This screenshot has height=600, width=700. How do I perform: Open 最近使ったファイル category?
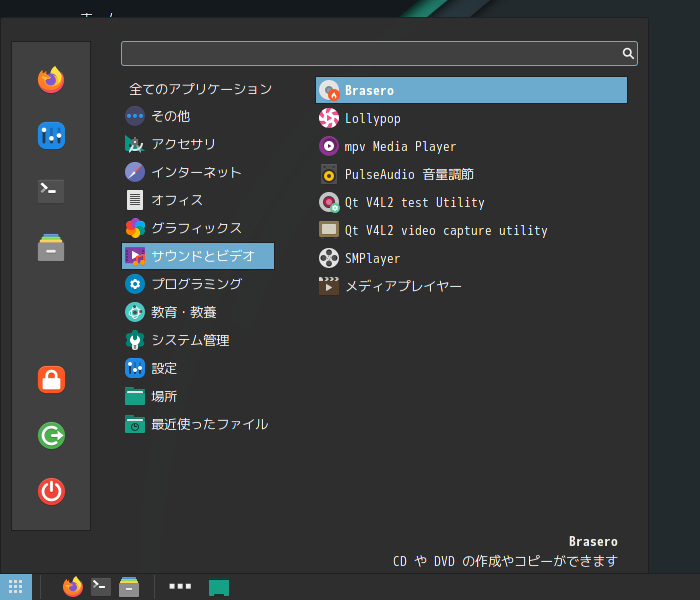click(198, 424)
